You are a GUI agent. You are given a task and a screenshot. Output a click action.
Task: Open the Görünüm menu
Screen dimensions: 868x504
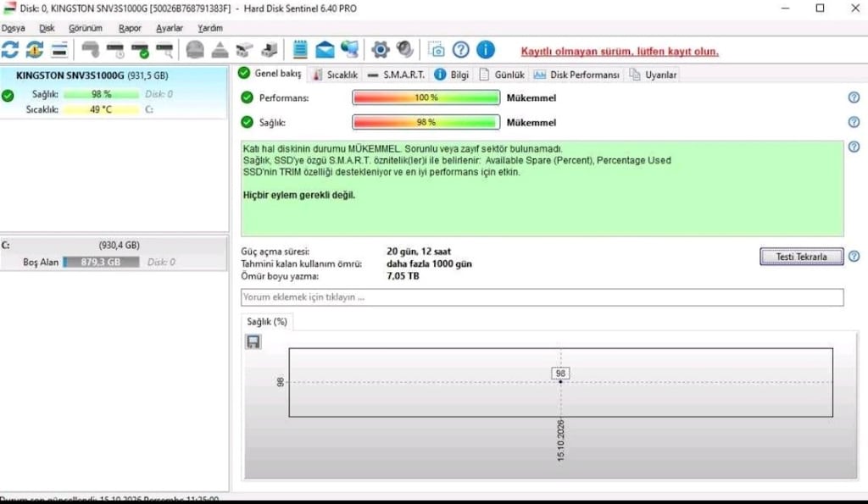[x=86, y=28]
